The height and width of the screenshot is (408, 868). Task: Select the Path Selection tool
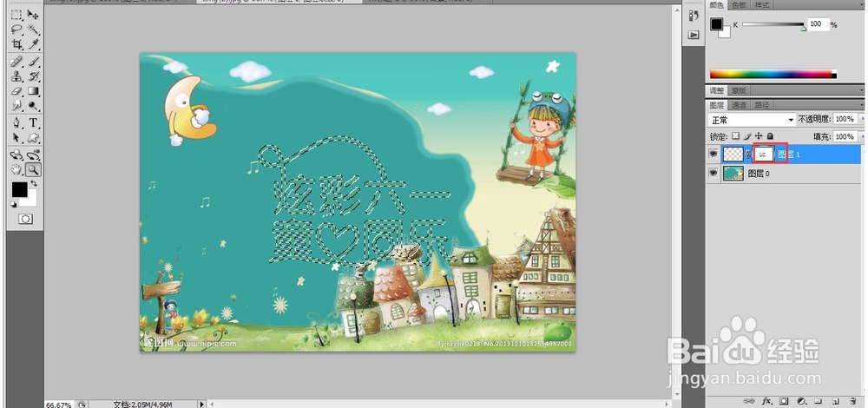(x=17, y=137)
